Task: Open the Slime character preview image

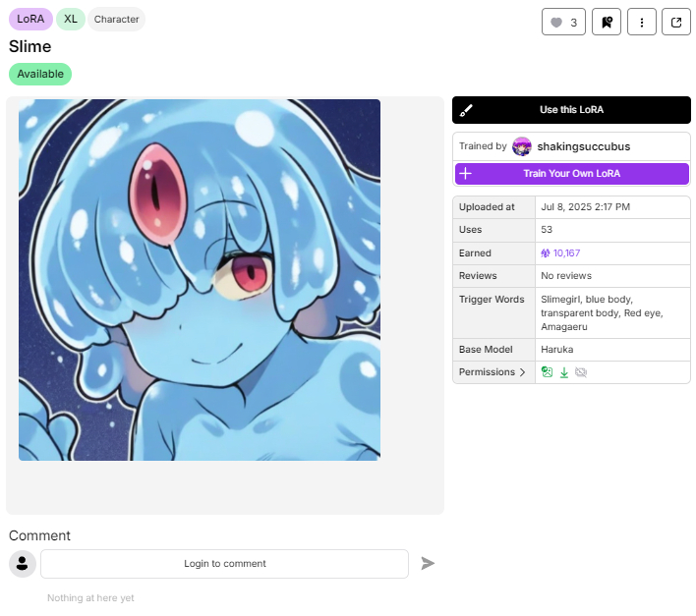Action: click(x=200, y=280)
